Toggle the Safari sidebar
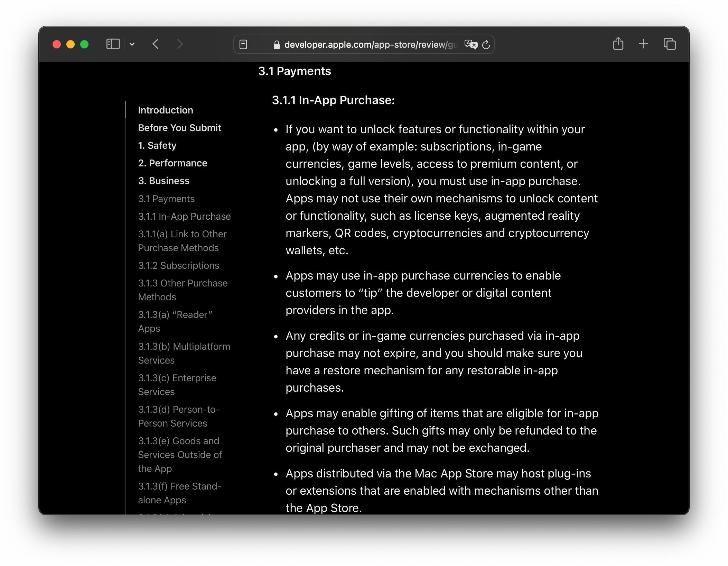The width and height of the screenshot is (728, 566). tap(113, 44)
